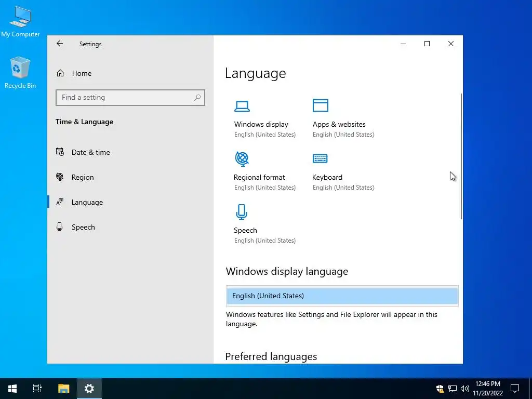Click the Regional format globe icon
This screenshot has height=399, width=532.
coord(242,158)
